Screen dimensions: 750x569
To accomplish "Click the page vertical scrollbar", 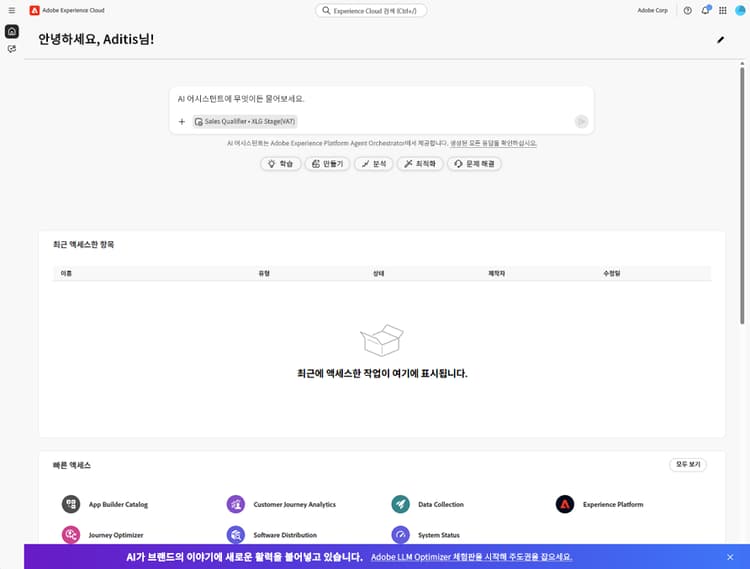I will 742,196.
